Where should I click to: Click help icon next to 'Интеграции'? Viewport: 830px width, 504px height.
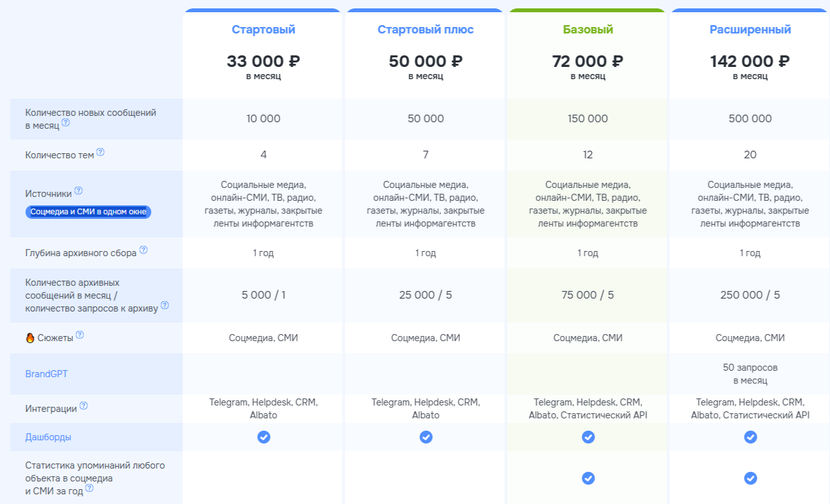point(84,406)
